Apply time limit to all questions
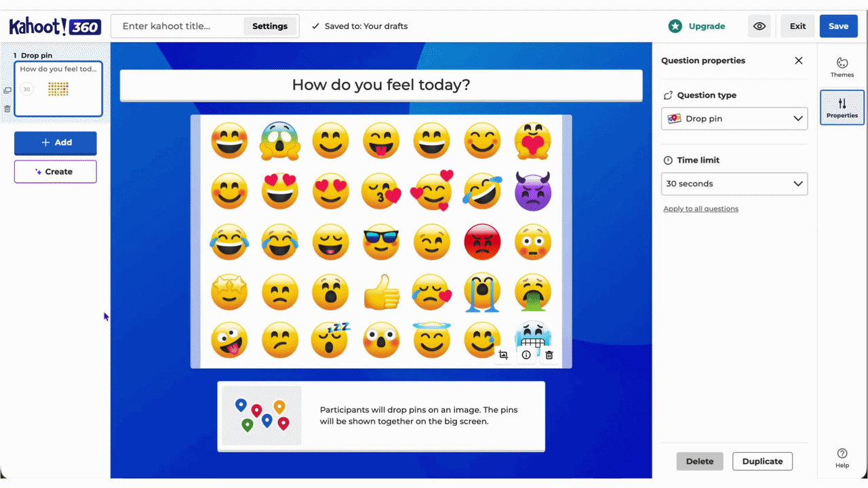This screenshot has height=488, width=868. point(701,209)
